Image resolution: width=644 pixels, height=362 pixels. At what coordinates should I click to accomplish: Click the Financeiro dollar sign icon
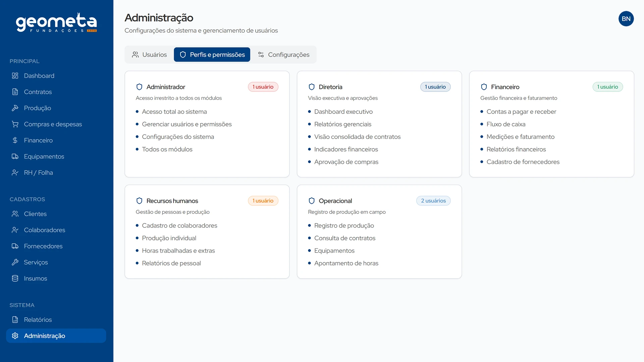[x=15, y=140]
